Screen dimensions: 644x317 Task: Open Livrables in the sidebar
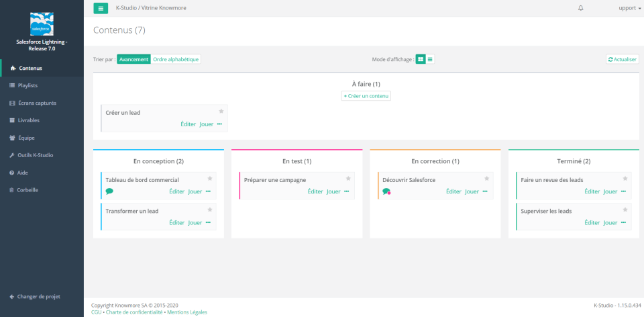click(42, 120)
